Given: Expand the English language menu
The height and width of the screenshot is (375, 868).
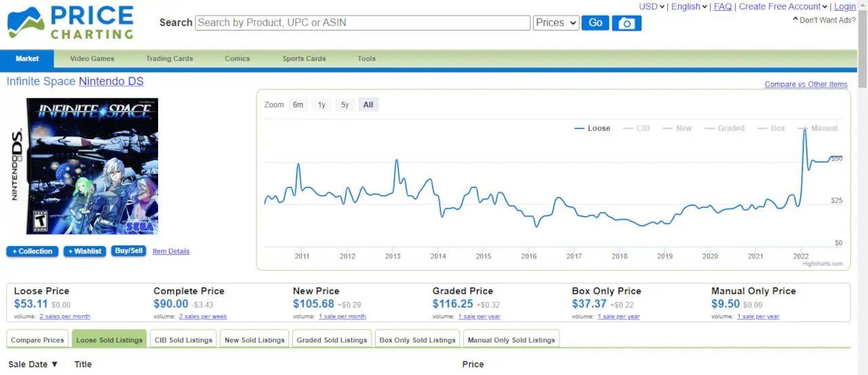Looking at the screenshot, I should click(x=689, y=7).
